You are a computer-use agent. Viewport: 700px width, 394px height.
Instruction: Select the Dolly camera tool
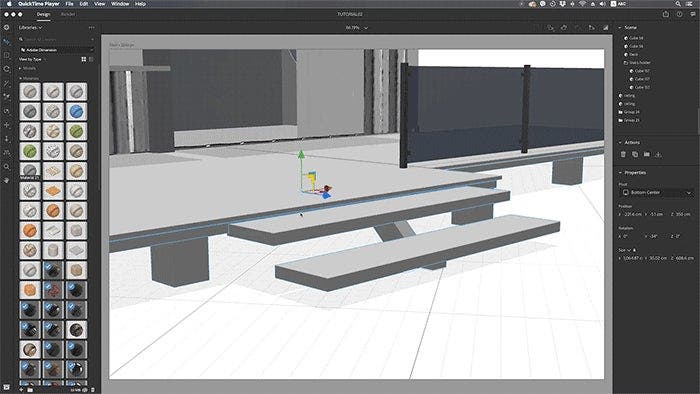6,139
